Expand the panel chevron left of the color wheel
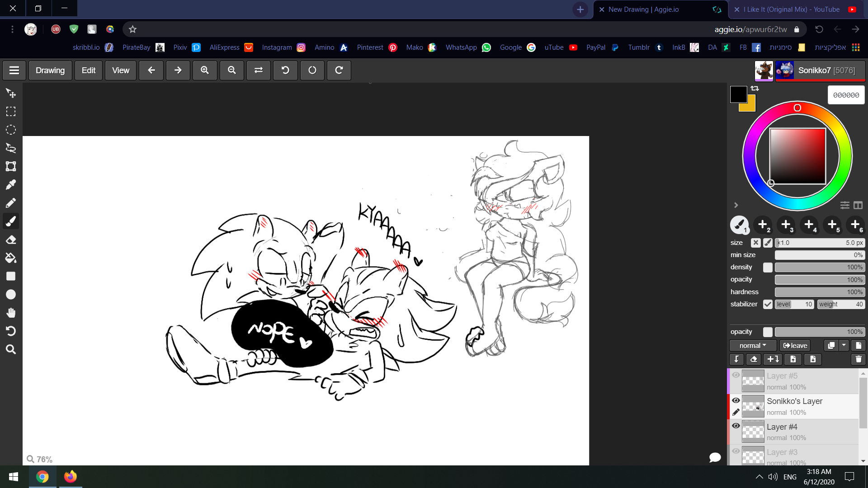 pos(736,205)
